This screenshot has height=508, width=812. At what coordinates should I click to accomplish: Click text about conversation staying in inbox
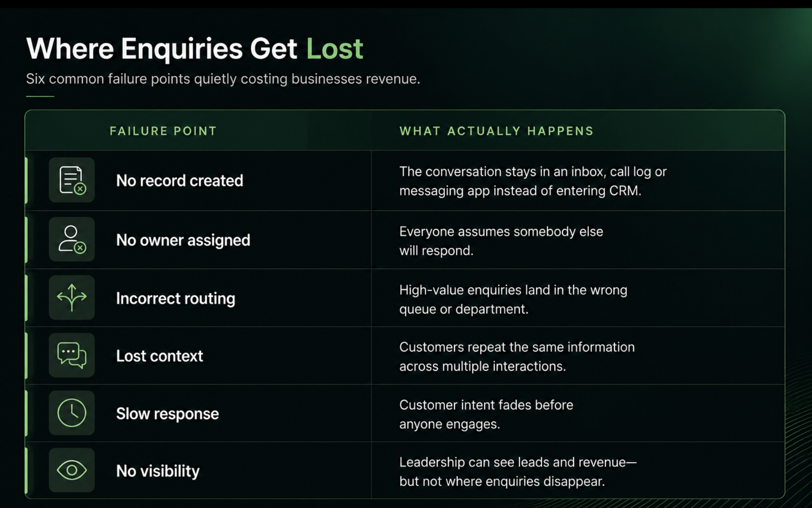coord(533,181)
